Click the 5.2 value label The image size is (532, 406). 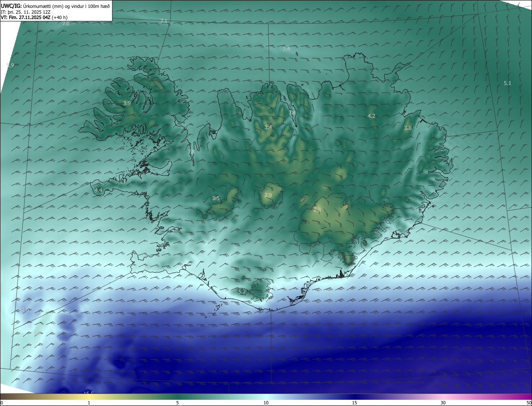tap(242, 292)
